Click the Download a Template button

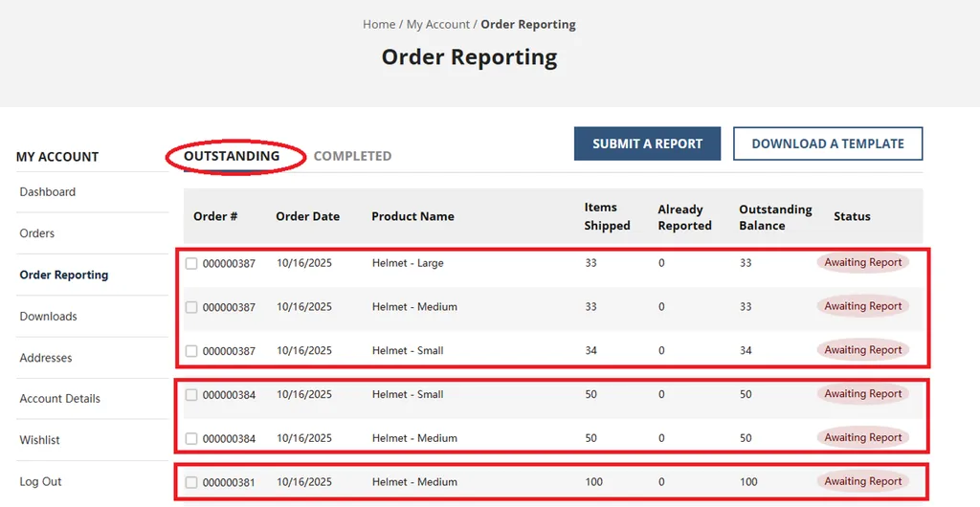[828, 143]
